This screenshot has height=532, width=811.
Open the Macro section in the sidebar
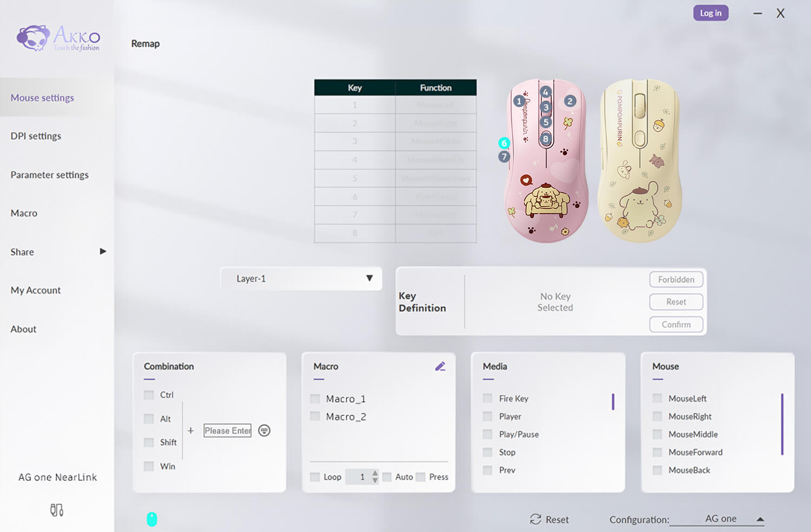click(23, 213)
